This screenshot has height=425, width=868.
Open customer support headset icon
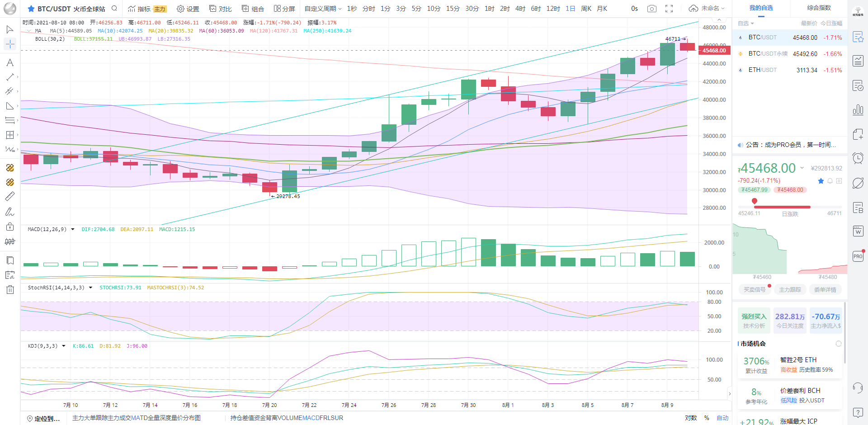pyautogui.click(x=858, y=387)
